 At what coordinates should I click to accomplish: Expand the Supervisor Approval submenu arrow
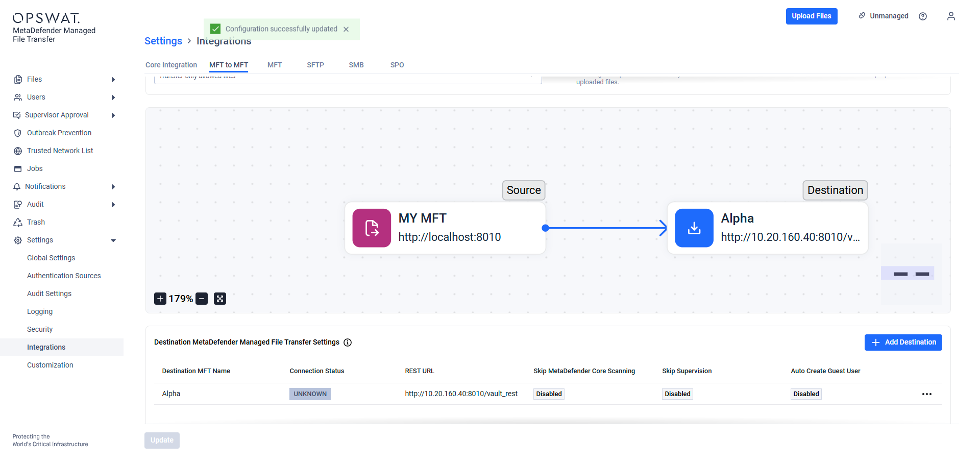pyautogui.click(x=113, y=115)
